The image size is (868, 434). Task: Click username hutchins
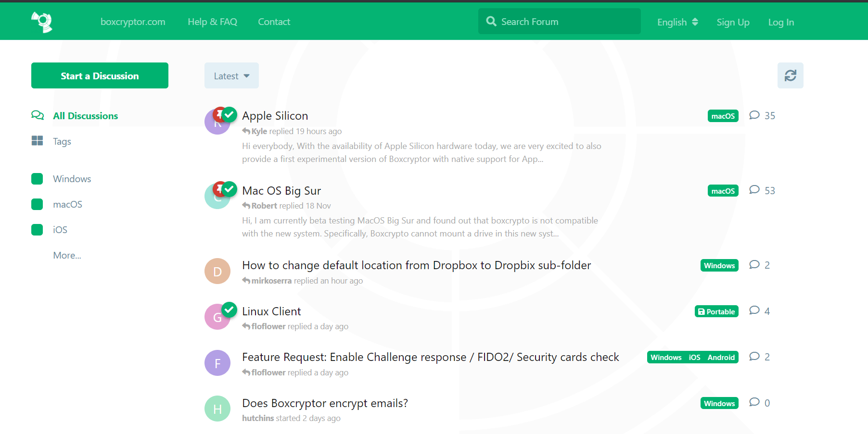click(258, 418)
